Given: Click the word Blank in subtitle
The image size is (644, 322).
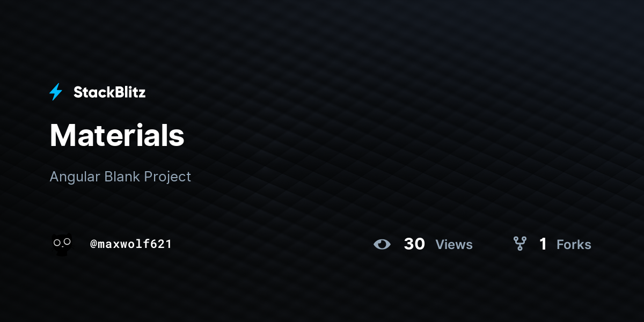Looking at the screenshot, I should (122, 177).
